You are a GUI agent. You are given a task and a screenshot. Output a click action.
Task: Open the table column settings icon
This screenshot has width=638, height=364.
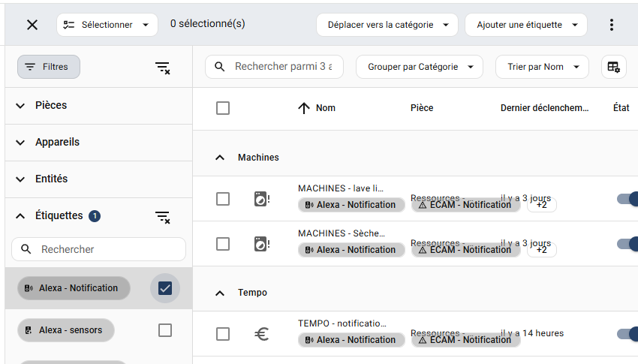click(x=613, y=67)
